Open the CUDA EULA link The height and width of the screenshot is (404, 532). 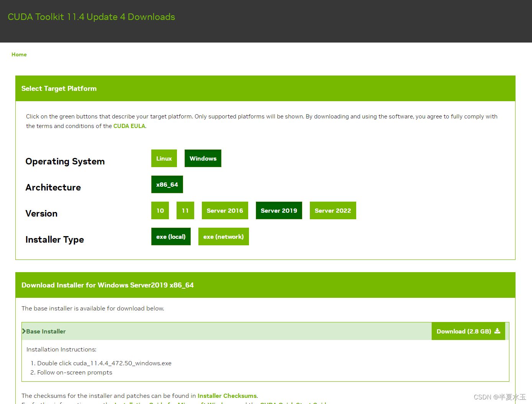(129, 126)
